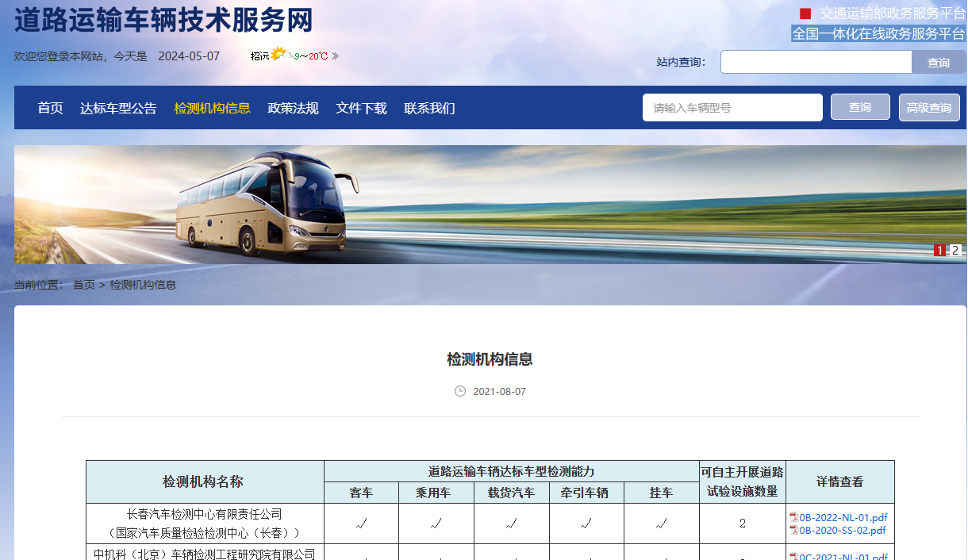Open the 联系我们 menu item
Viewport: 968px width, 560px height.
click(428, 107)
